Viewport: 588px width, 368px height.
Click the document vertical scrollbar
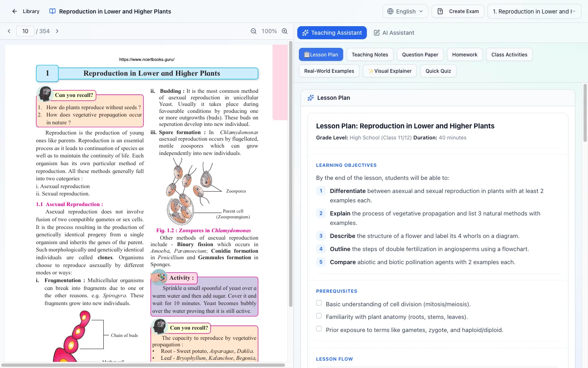pyautogui.click(x=291, y=174)
